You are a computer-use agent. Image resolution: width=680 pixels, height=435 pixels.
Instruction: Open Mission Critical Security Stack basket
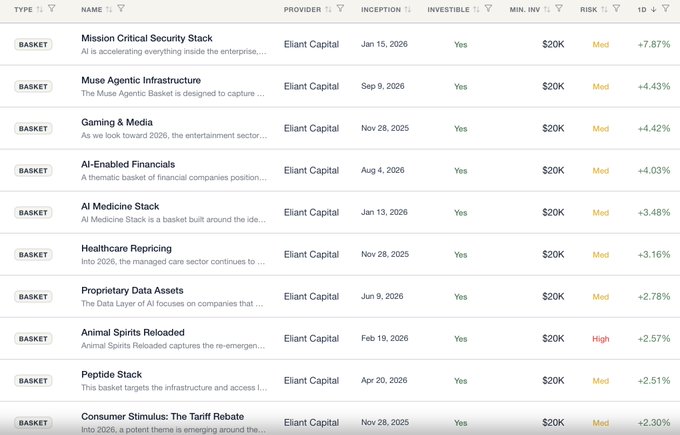(x=147, y=38)
